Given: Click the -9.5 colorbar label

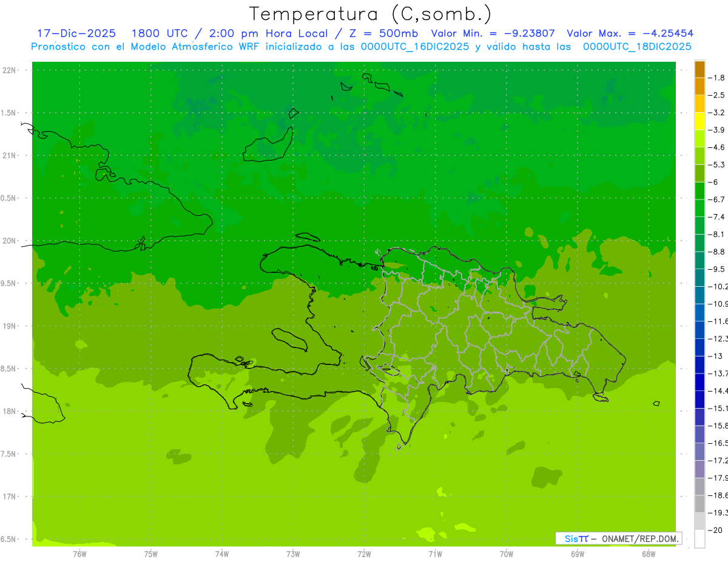Looking at the screenshot, I should [x=716, y=269].
